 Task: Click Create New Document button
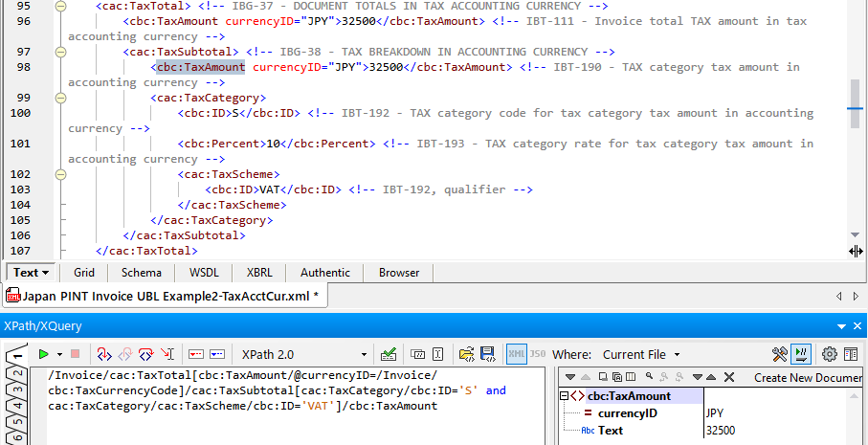pos(809,377)
